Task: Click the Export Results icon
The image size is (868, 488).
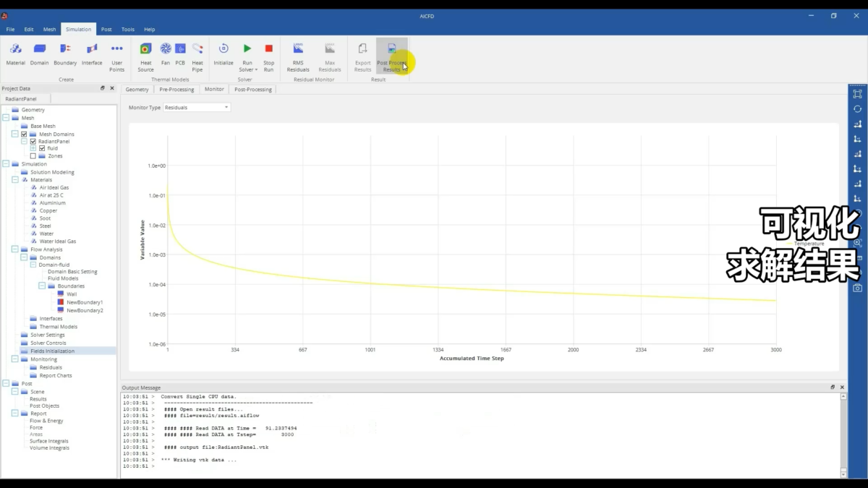Action: tap(362, 48)
